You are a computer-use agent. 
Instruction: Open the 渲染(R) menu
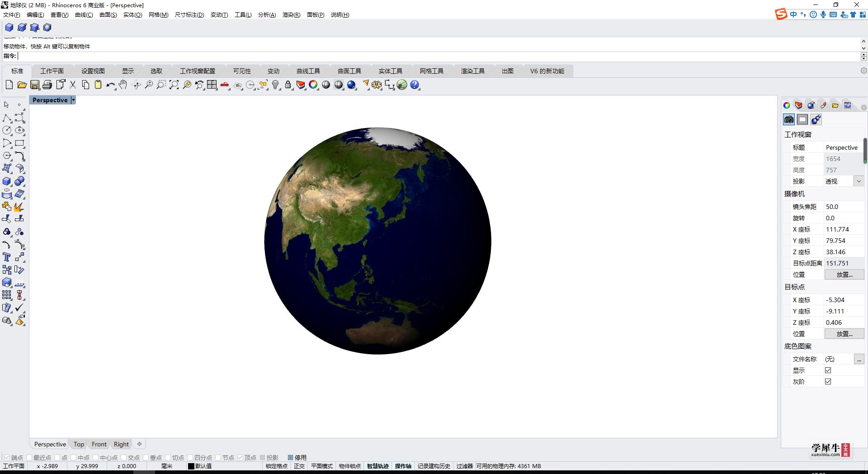point(291,15)
